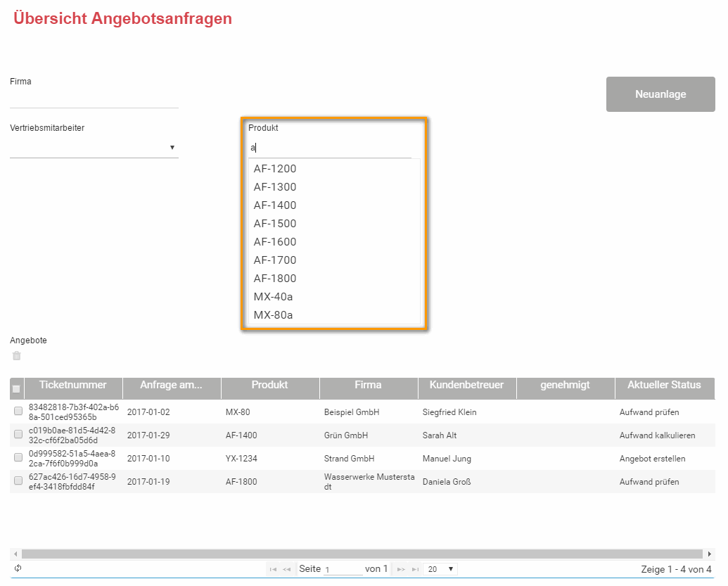This screenshot has height=586, width=728.
Task: Pick AF-1200 from the suggestion list
Action: [x=275, y=169]
